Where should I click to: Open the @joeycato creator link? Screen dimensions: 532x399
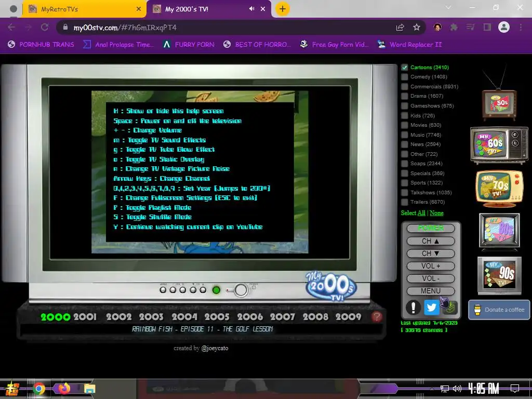[x=215, y=349]
